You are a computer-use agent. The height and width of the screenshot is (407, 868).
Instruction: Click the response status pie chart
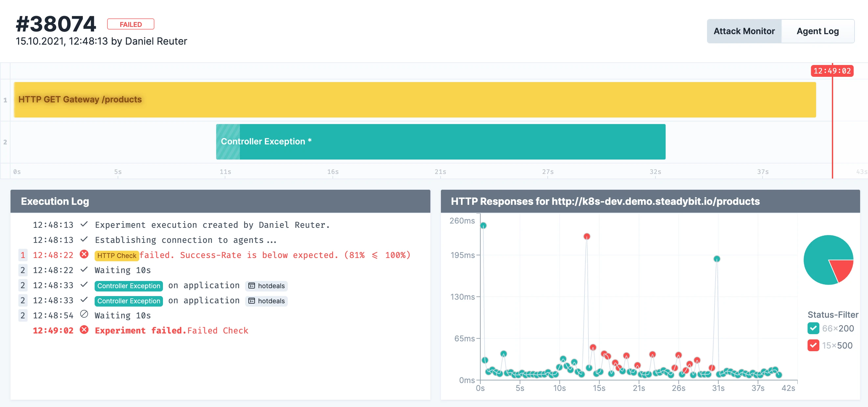[x=828, y=260]
